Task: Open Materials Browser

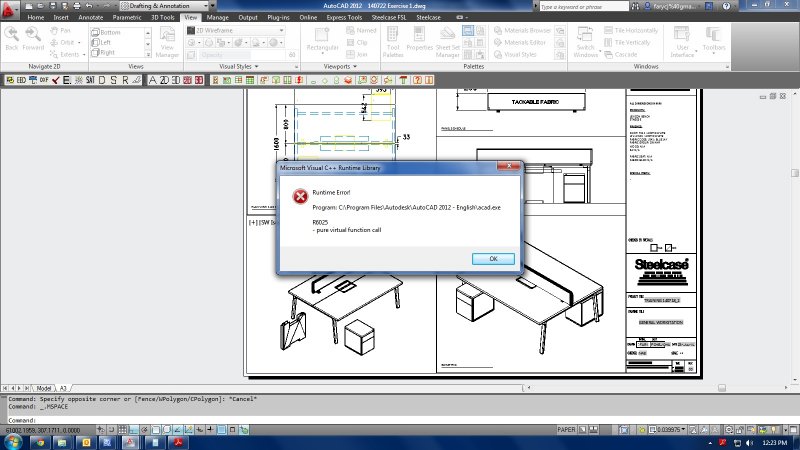Action: 522,31
